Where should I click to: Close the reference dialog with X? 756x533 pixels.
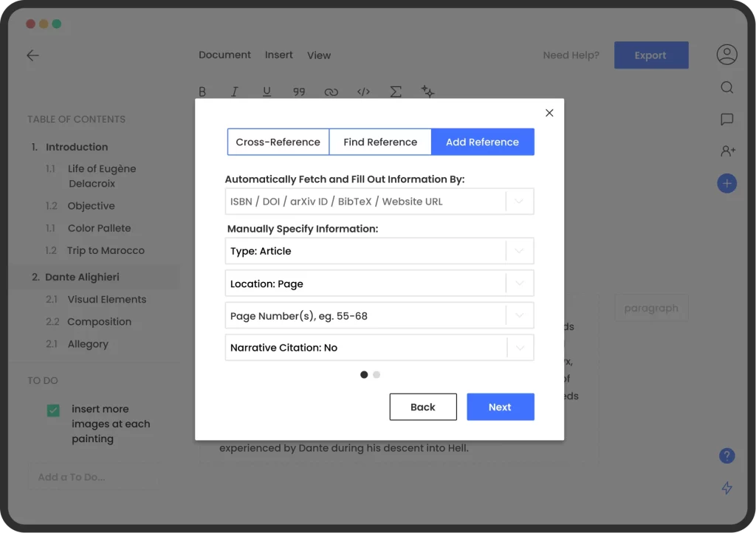pos(549,113)
